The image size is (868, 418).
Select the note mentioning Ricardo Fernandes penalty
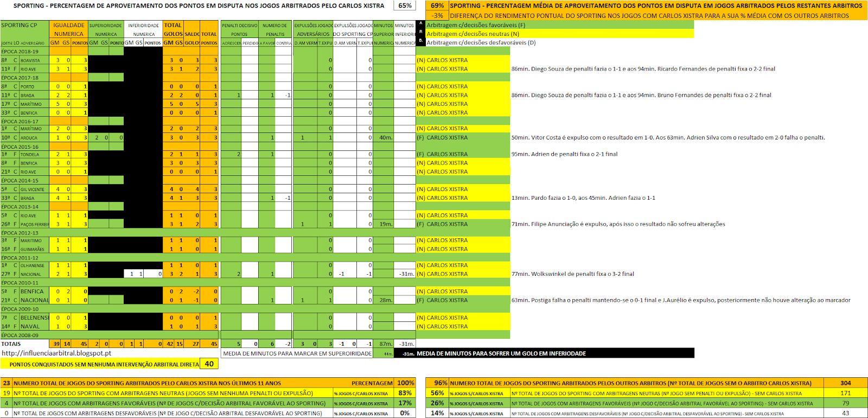pyautogui.click(x=643, y=69)
